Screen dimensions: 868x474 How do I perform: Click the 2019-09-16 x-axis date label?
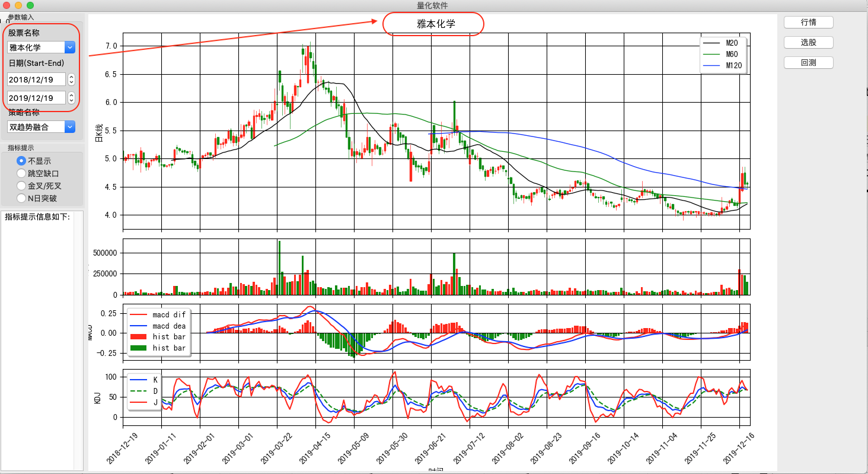[x=584, y=447]
